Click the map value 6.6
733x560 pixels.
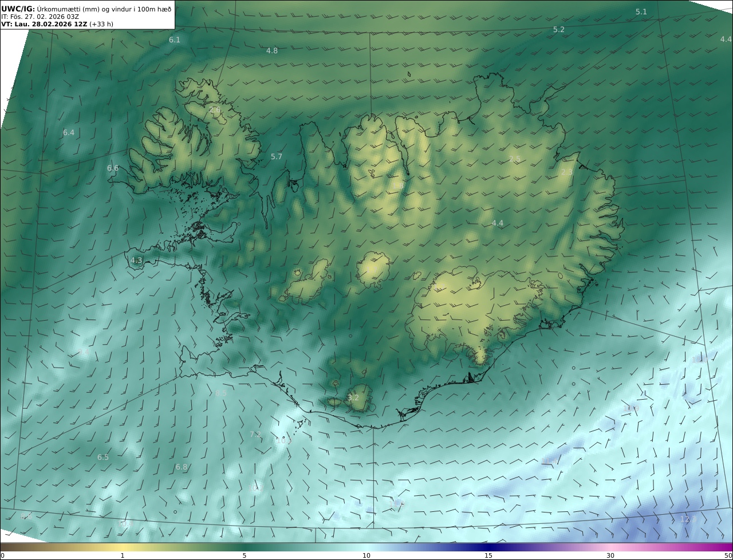(x=113, y=168)
